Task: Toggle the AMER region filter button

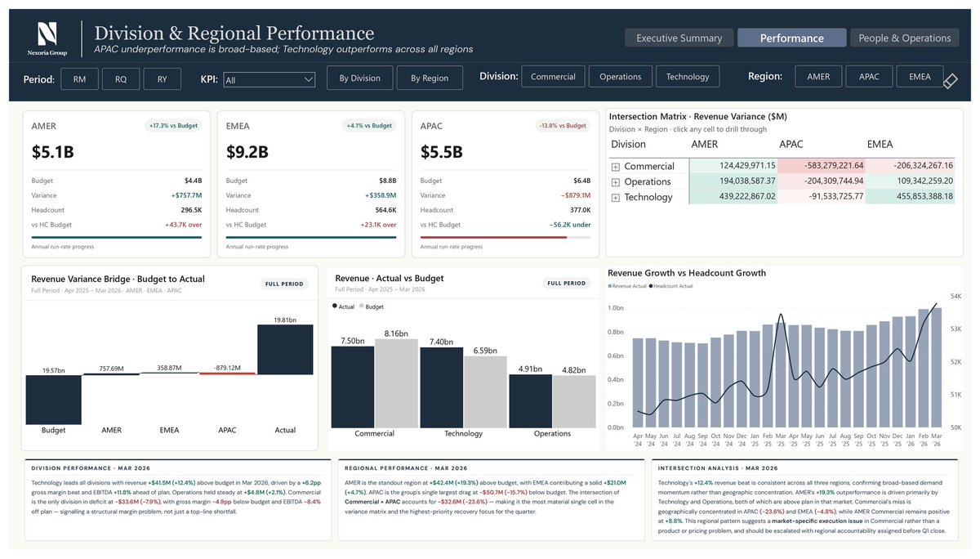Action: [x=818, y=77]
